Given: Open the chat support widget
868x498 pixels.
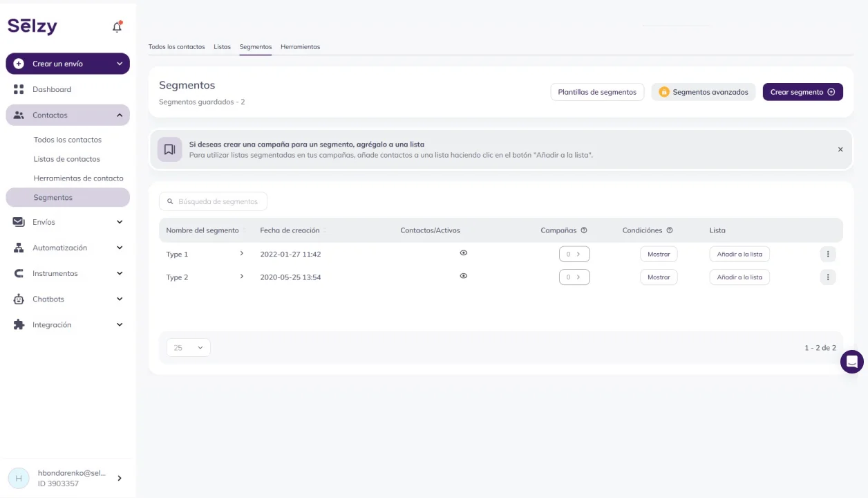Looking at the screenshot, I should coord(851,362).
